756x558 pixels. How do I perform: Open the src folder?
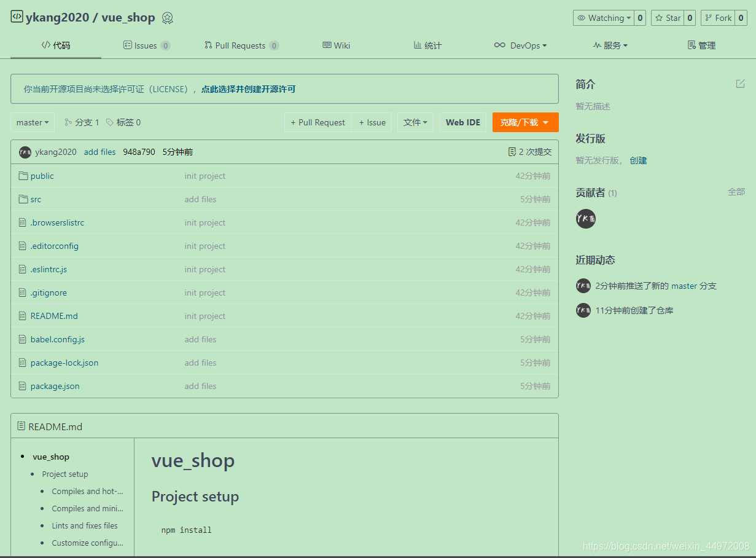pos(36,199)
